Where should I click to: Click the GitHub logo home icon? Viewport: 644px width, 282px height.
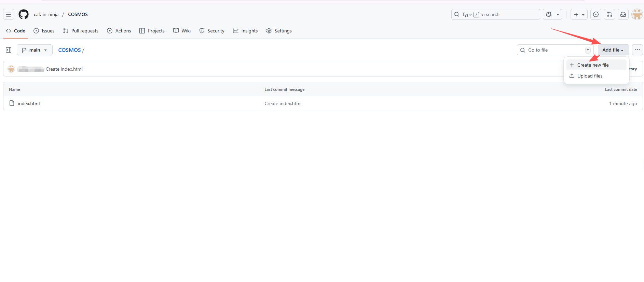[24, 14]
